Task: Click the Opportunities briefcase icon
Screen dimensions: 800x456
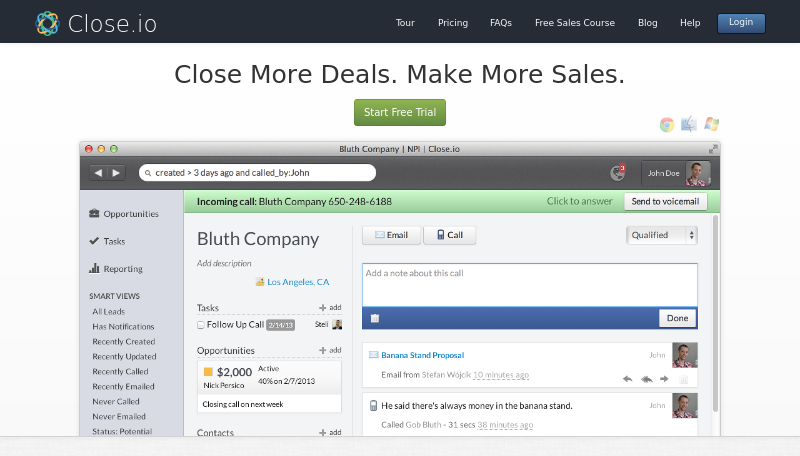Action: (x=94, y=213)
